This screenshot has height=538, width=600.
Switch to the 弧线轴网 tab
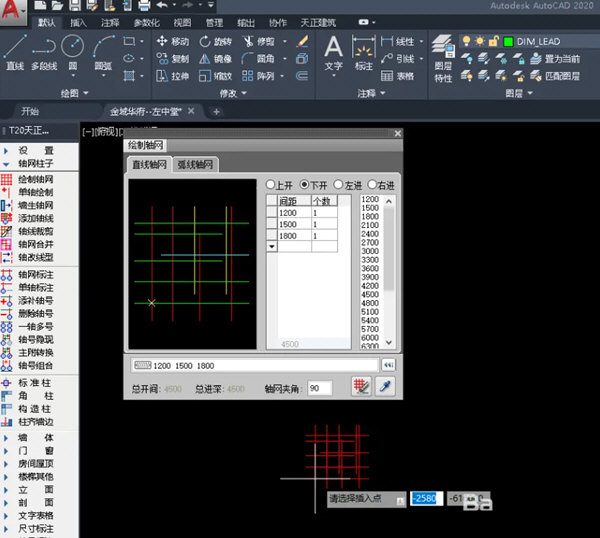coord(196,165)
